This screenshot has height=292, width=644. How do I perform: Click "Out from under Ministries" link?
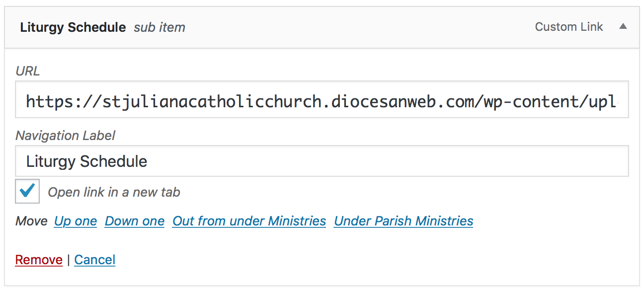click(x=249, y=221)
